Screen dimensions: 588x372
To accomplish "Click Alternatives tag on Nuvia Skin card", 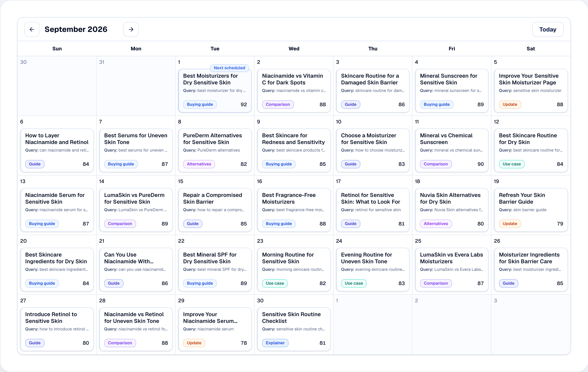I will (436, 224).
